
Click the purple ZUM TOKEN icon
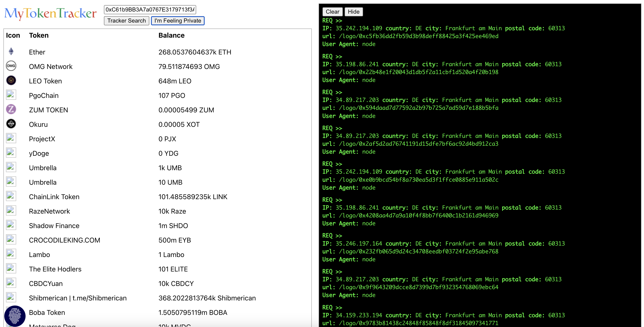coord(11,109)
